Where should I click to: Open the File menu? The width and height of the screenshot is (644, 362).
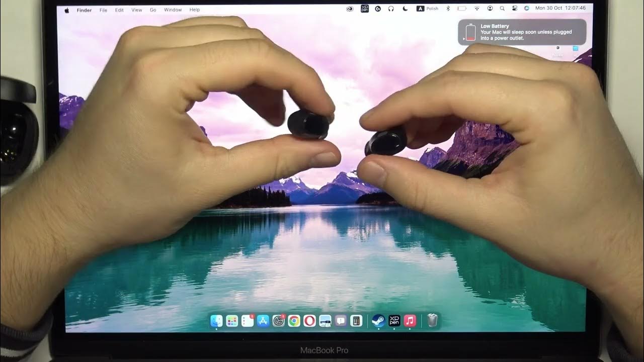103,10
